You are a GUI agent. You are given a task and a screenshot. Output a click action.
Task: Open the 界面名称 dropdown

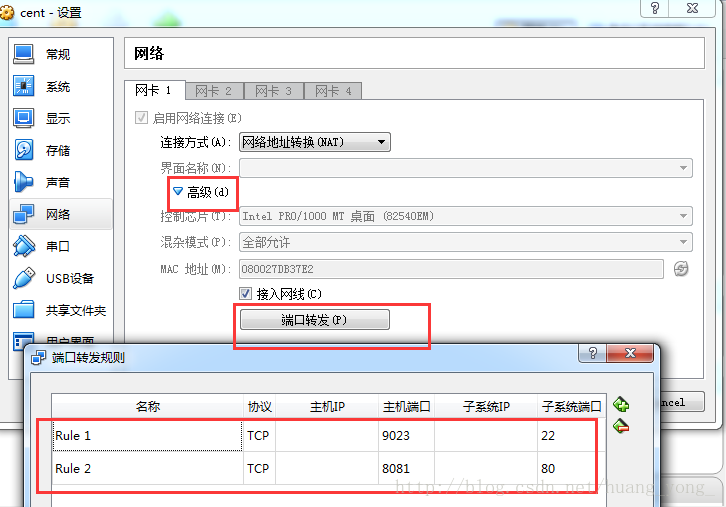coord(465,168)
